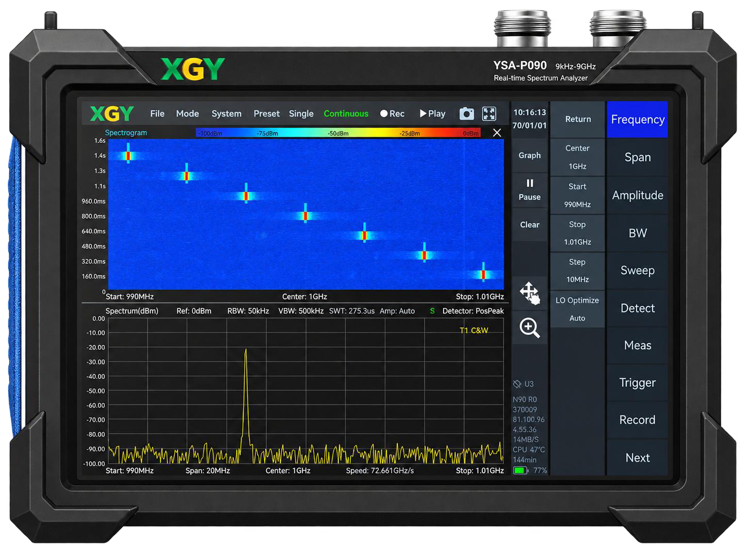The height and width of the screenshot is (560, 747).
Task: Start recording with Rec
Action: click(x=392, y=113)
